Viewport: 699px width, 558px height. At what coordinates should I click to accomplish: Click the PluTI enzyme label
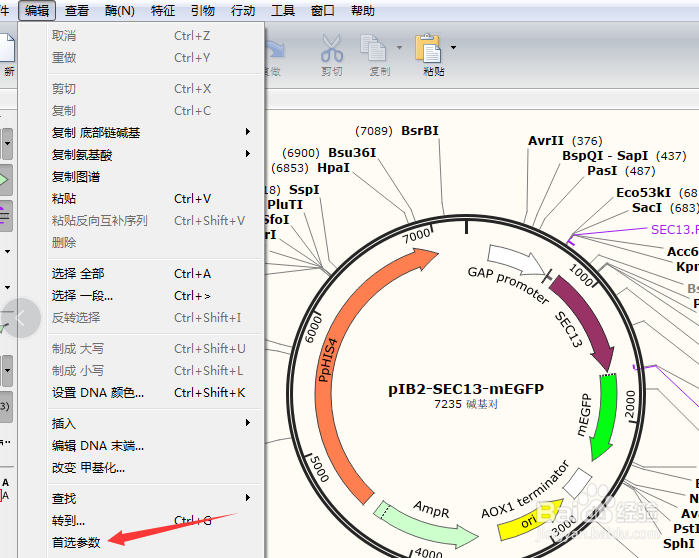pyautogui.click(x=285, y=205)
